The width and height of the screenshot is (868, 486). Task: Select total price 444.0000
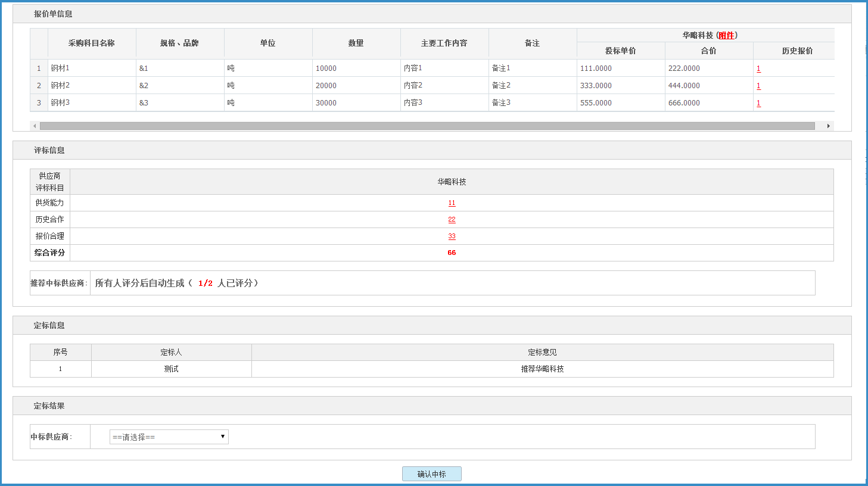(x=709, y=85)
